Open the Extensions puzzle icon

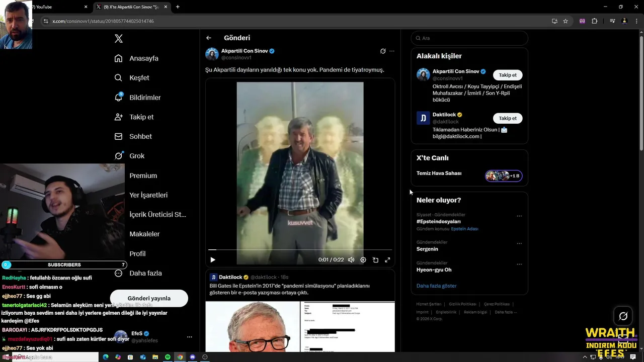point(595,21)
